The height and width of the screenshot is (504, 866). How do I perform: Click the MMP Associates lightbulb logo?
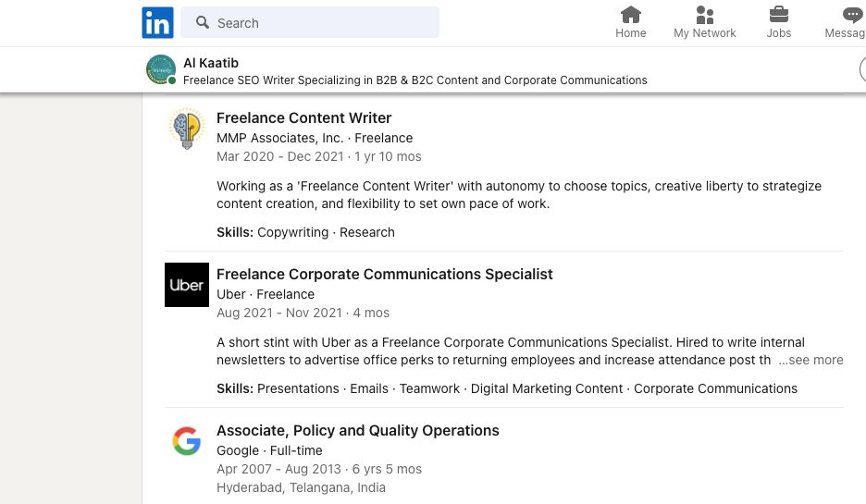coord(187,129)
